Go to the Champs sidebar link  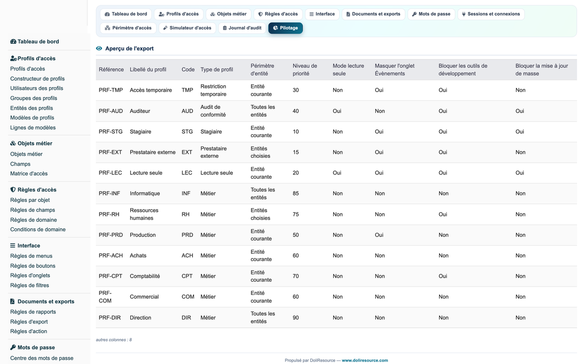pyautogui.click(x=20, y=164)
